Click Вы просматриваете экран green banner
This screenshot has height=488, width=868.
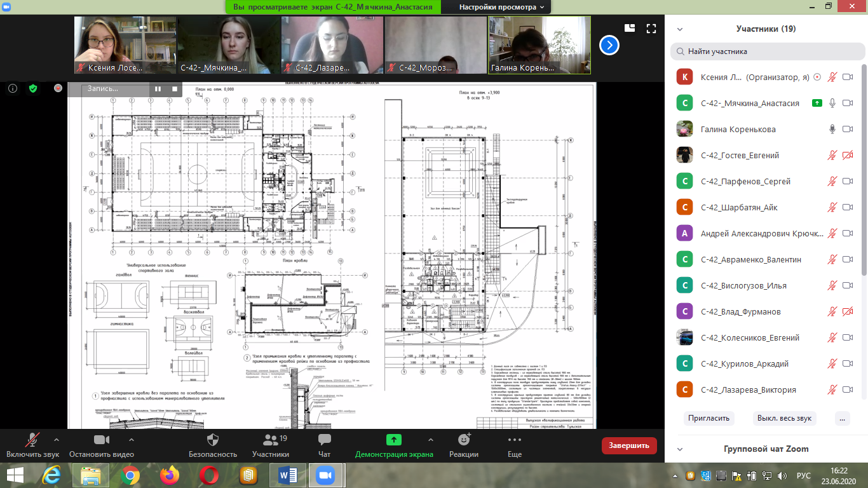pyautogui.click(x=333, y=7)
